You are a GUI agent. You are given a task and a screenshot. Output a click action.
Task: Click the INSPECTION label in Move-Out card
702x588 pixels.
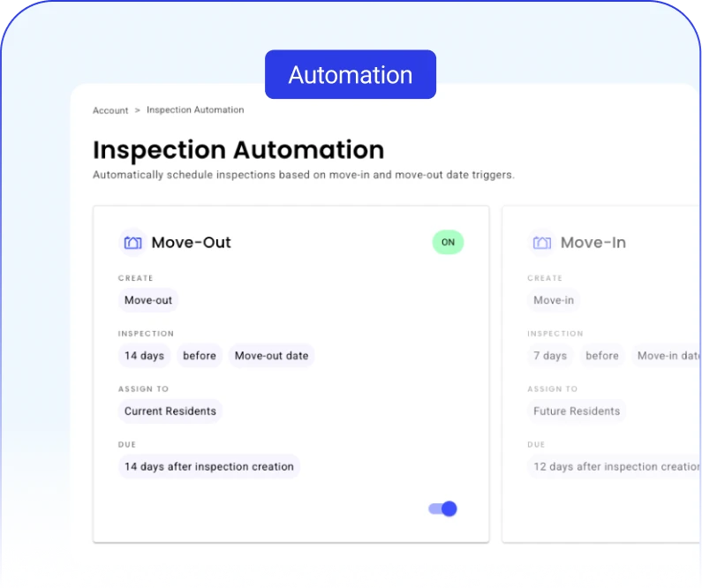pos(146,334)
